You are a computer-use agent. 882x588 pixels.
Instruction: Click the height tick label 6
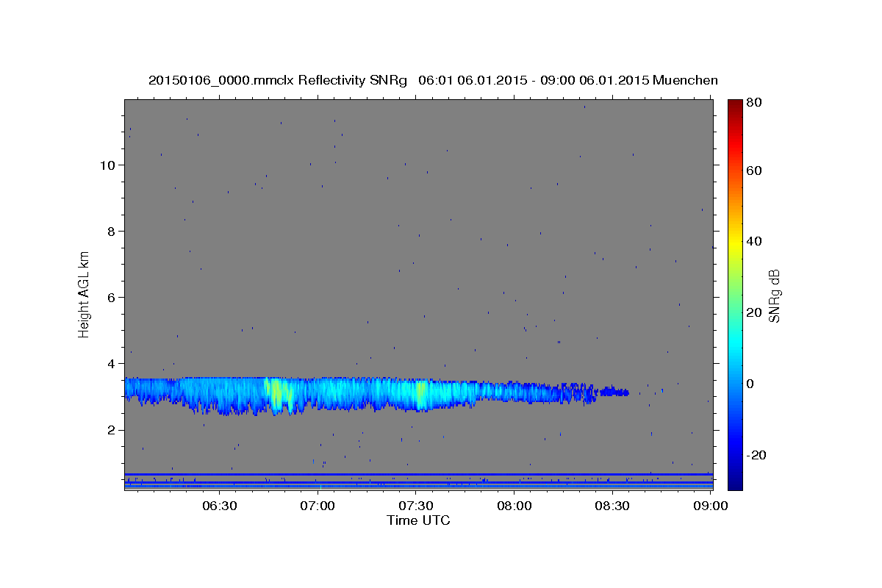(x=112, y=297)
